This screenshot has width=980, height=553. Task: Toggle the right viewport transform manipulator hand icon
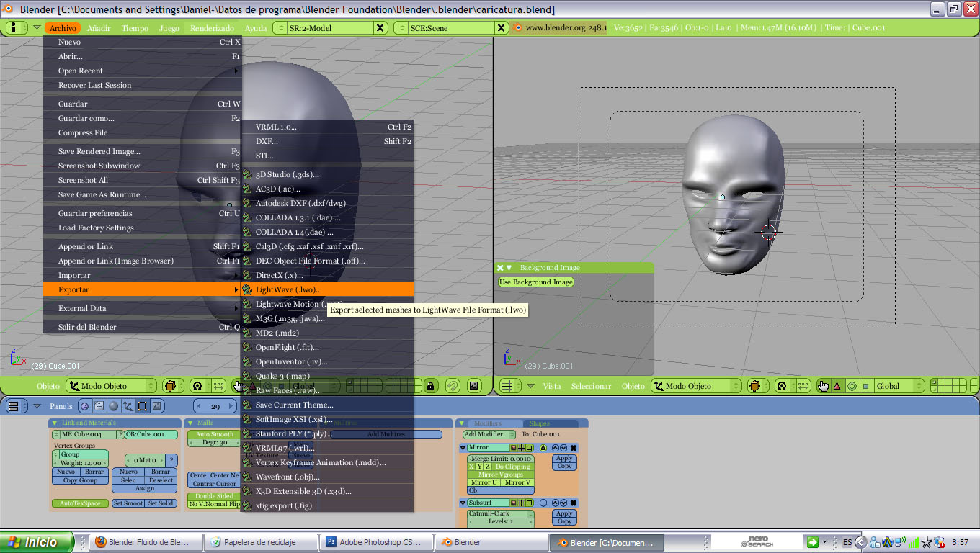(x=823, y=386)
